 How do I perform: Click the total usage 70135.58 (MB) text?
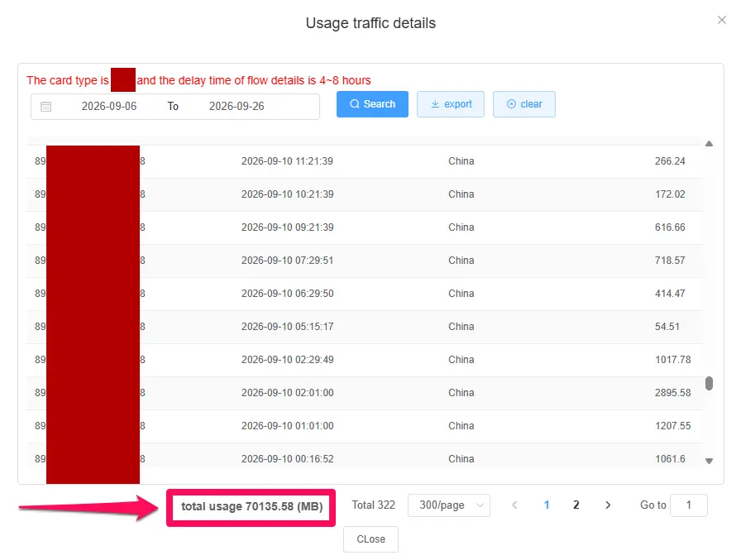click(x=251, y=507)
